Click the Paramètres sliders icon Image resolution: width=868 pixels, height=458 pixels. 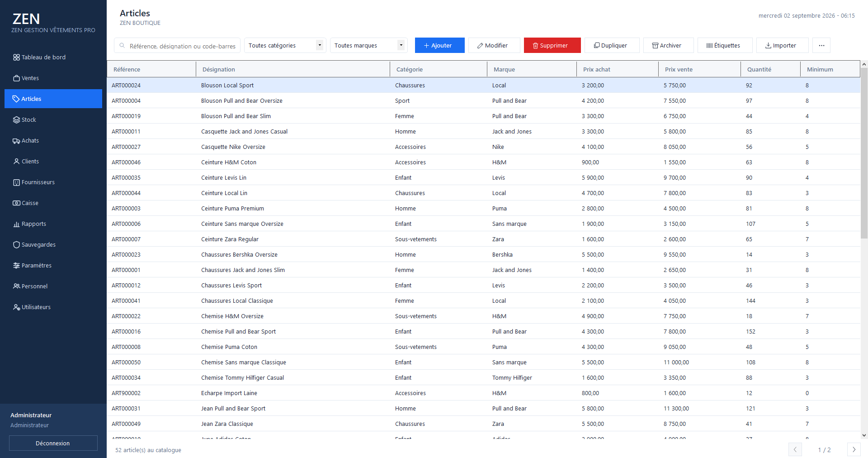(16, 266)
